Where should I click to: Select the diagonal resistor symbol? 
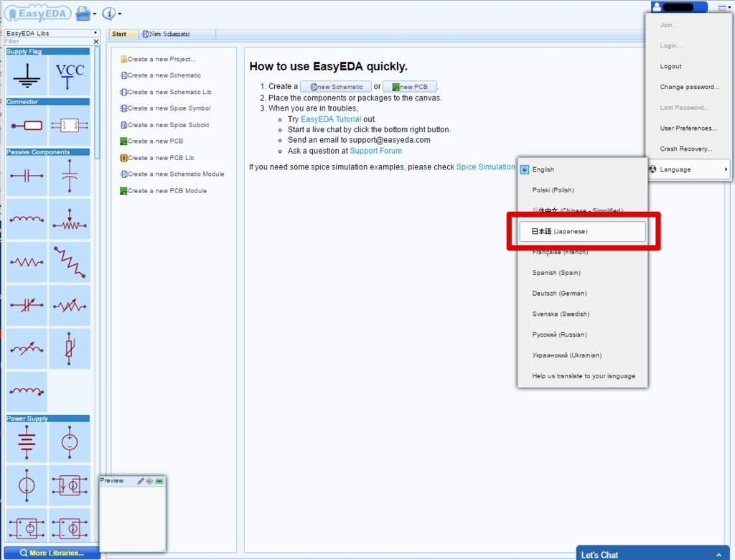[x=70, y=262]
